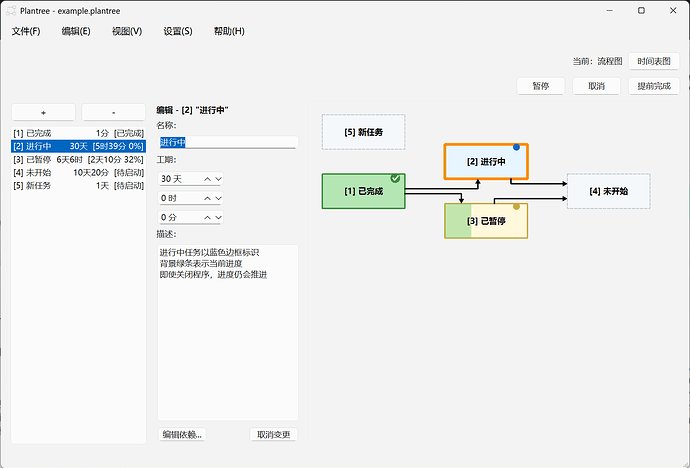Click the Plantree app icon in title bar
This screenshot has width=690, height=468.
(11, 11)
